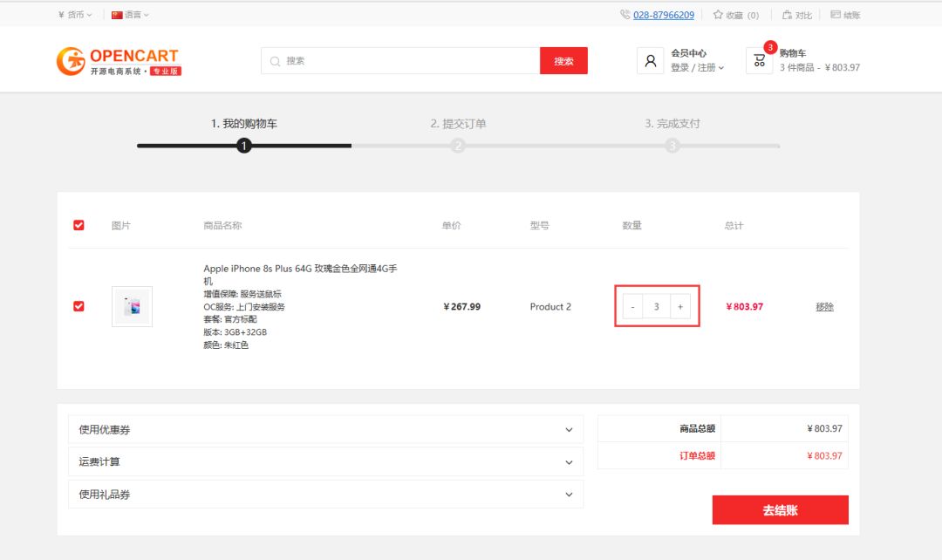Click the unit price ¥267.99
Screen dimensions: 942x560
(x=462, y=306)
